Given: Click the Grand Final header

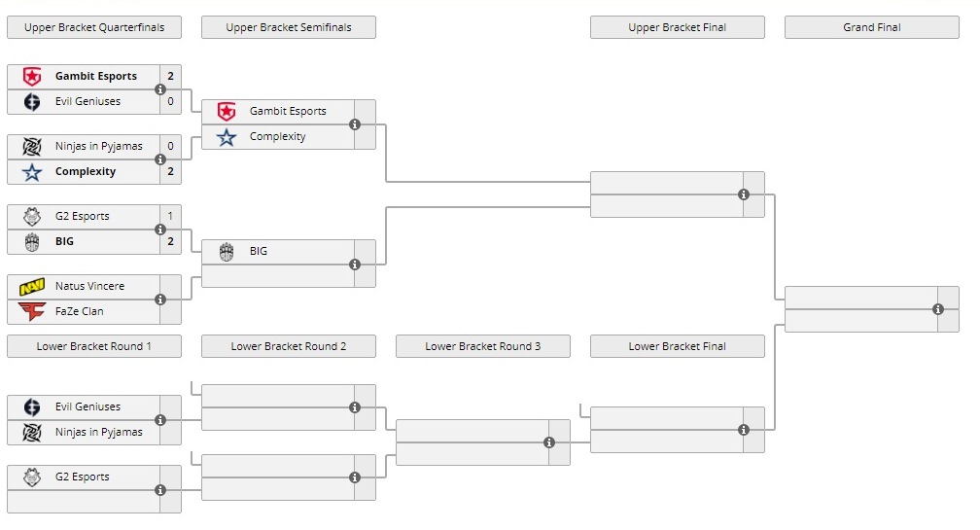Looking at the screenshot, I should pyautogui.click(x=872, y=27).
